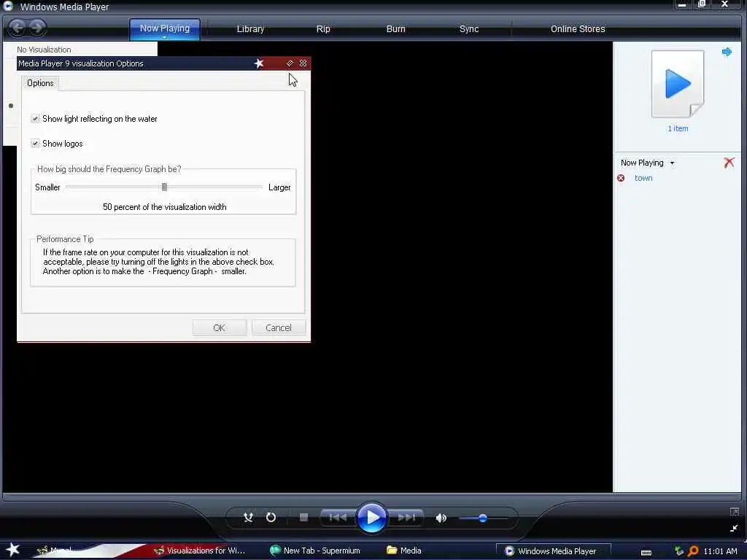Close the visualization Options dialog

pyautogui.click(x=303, y=63)
